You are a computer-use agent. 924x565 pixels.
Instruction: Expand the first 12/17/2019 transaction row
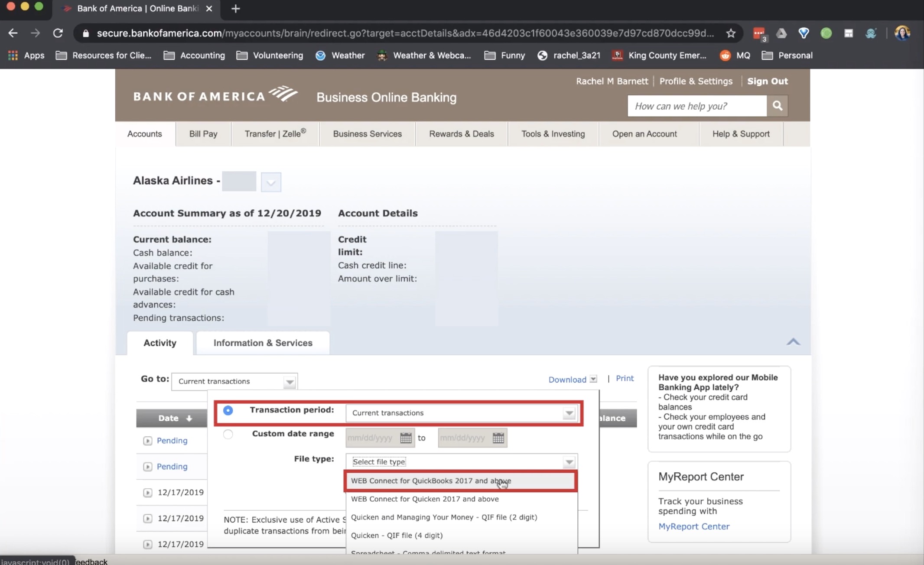point(147,493)
